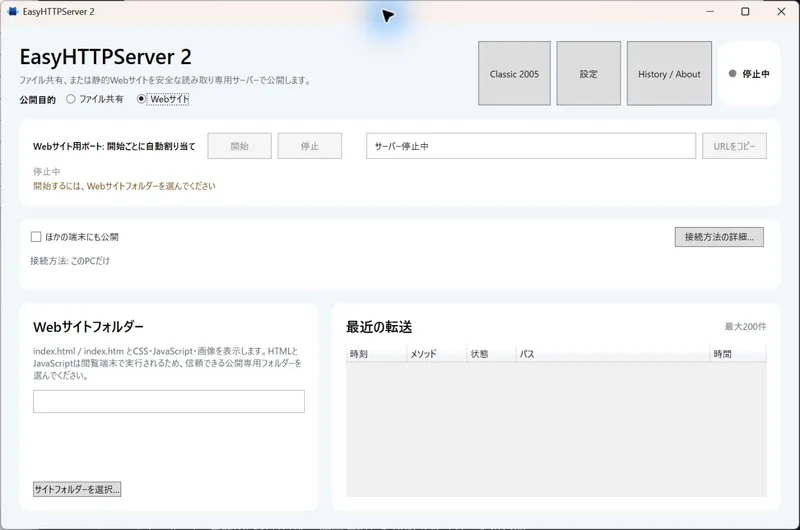The width and height of the screenshot is (800, 530).
Task: Close the EasyHTTPServer 2 window
Action: 781,11
